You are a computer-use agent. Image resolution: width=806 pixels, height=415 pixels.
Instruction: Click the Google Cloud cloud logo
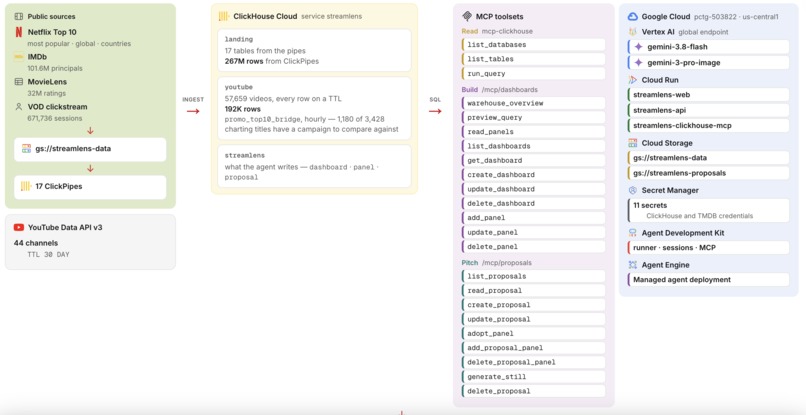(x=633, y=16)
